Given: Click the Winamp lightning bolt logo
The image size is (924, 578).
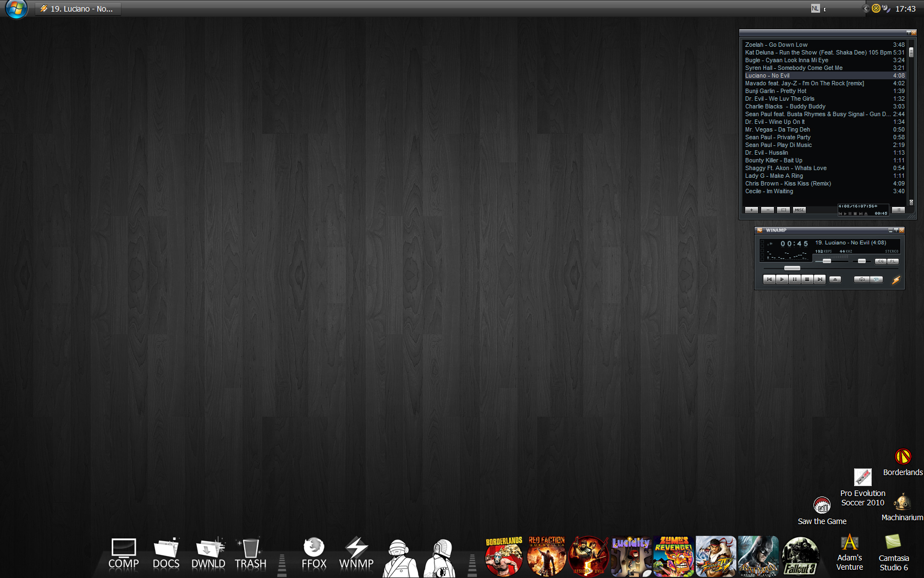Looking at the screenshot, I should (x=896, y=280).
